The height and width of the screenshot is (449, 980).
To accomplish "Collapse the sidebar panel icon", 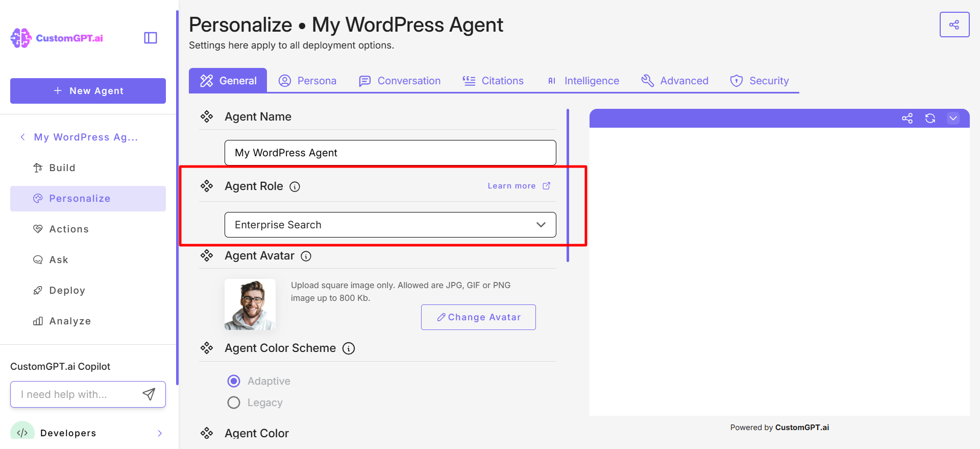I will coord(151,38).
